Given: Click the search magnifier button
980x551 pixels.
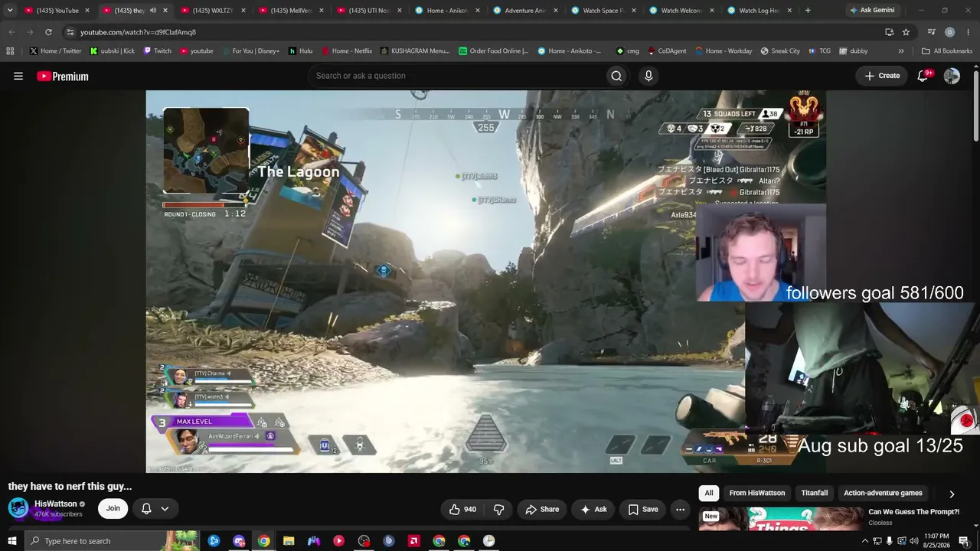Looking at the screenshot, I should point(616,76).
